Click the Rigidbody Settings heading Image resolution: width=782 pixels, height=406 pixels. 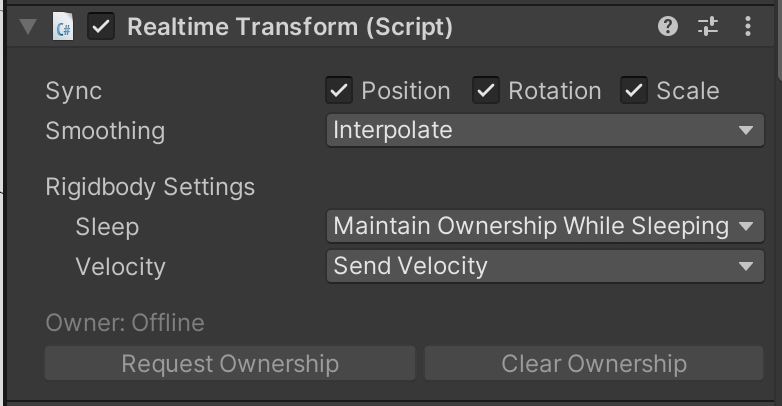150,187
